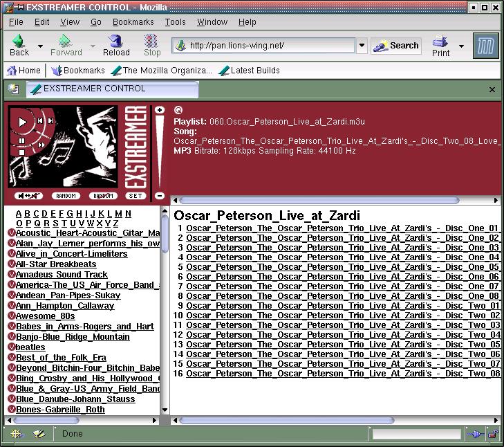Open the Bookmarks menu in menu bar
The width and height of the screenshot is (504, 447).
click(x=133, y=22)
